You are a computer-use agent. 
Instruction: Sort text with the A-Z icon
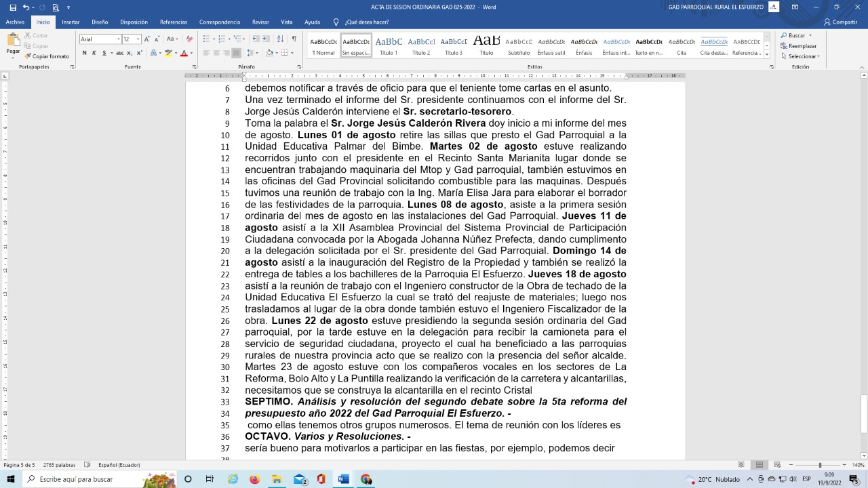[280, 39]
